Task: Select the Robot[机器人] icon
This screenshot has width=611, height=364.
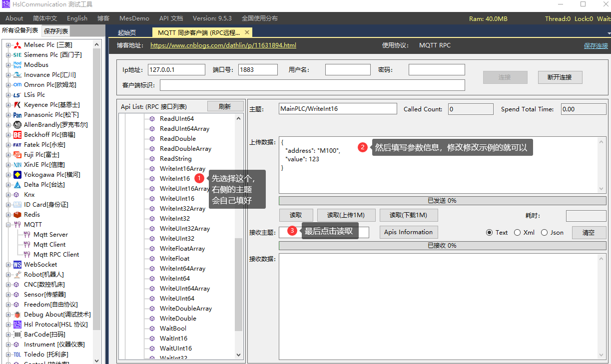Action: (x=17, y=274)
